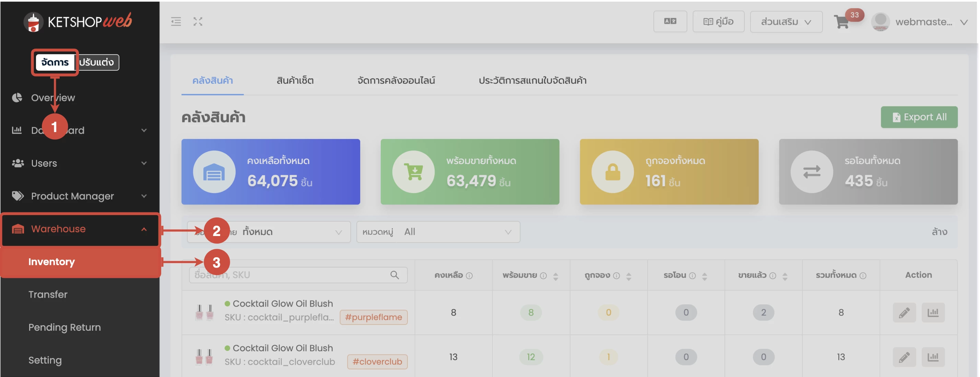Switch to จัดการ mode toggle

point(55,62)
